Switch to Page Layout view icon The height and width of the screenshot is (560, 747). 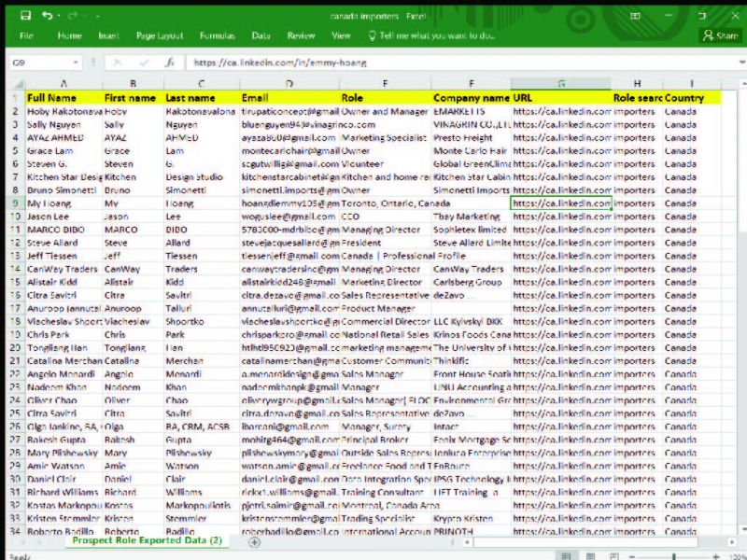click(592, 555)
